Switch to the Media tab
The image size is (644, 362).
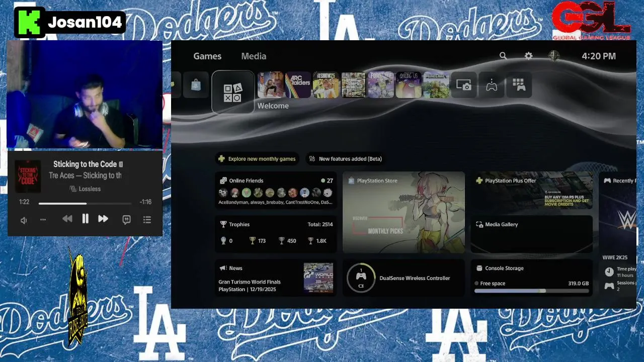tap(254, 56)
